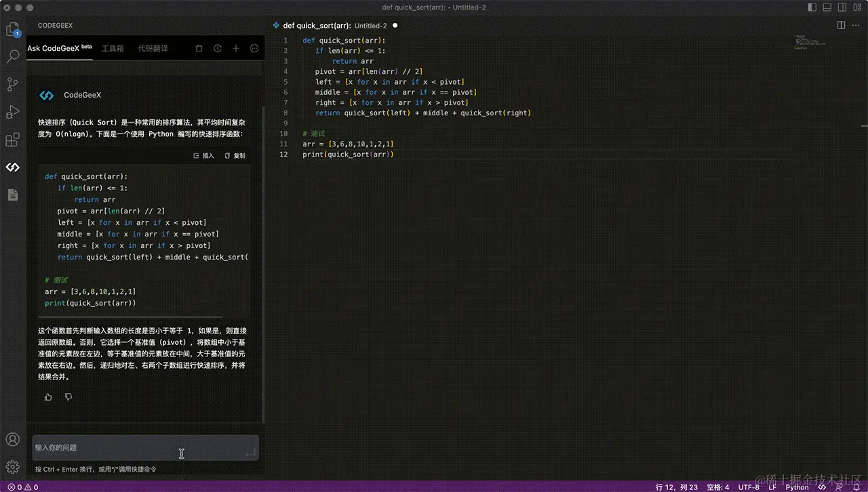The image size is (868, 492).
Task: Split the editor to the right
Action: [841, 25]
